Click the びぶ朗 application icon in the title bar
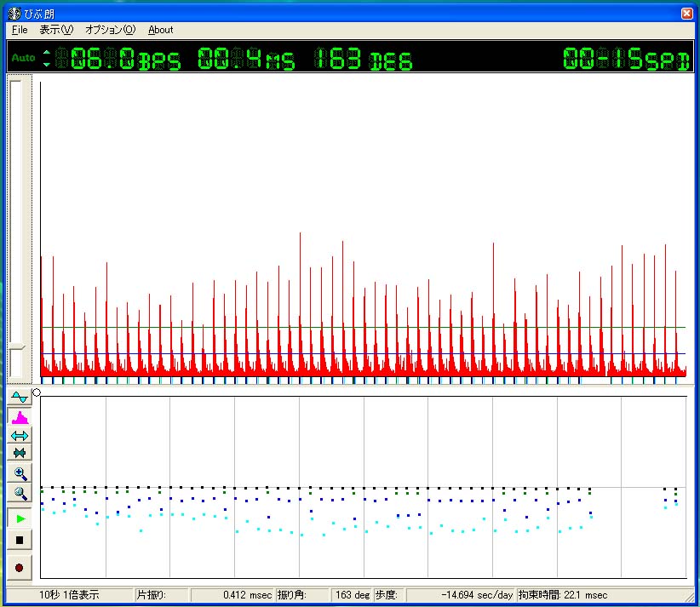 14,14
